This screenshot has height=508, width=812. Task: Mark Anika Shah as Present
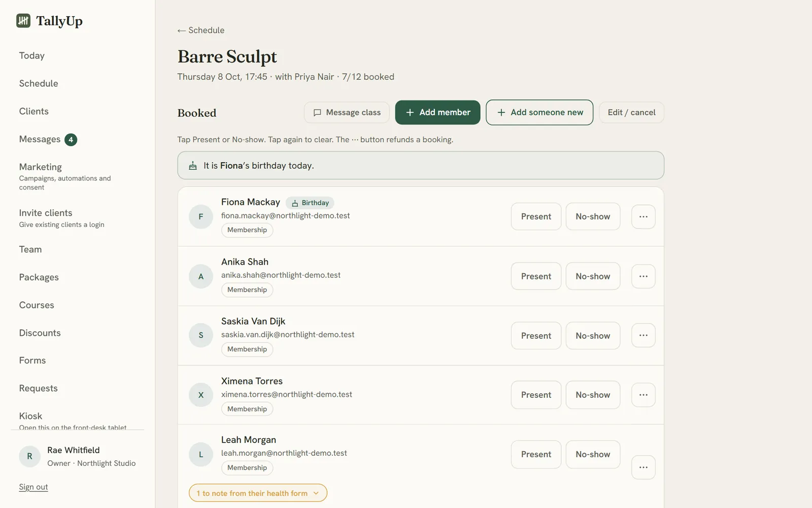tap(536, 276)
